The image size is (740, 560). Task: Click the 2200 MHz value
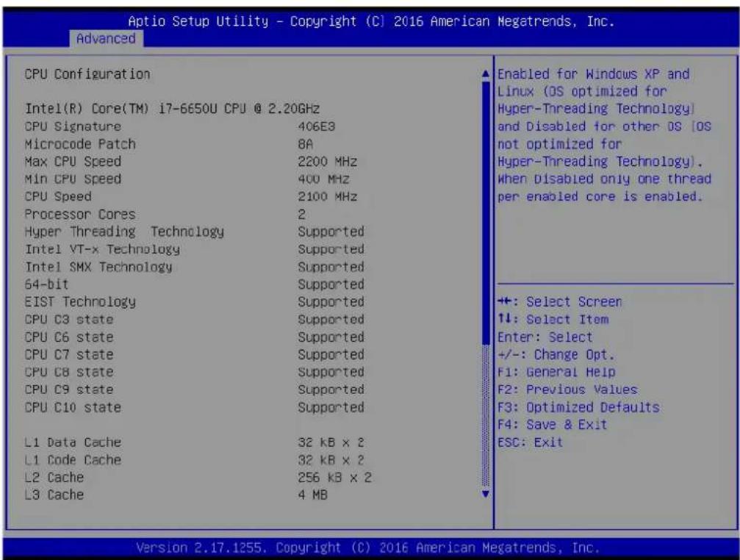[327, 162]
